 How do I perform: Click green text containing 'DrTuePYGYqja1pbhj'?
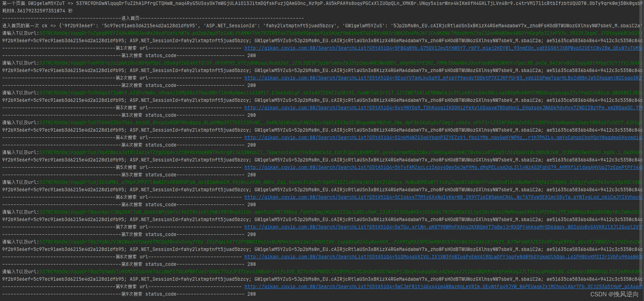click(340, 63)
